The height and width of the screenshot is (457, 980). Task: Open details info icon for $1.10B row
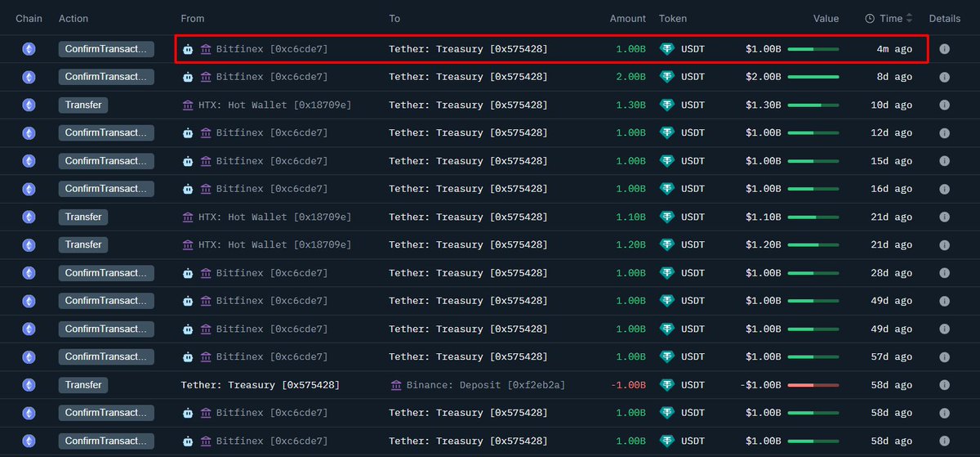pyautogui.click(x=944, y=217)
